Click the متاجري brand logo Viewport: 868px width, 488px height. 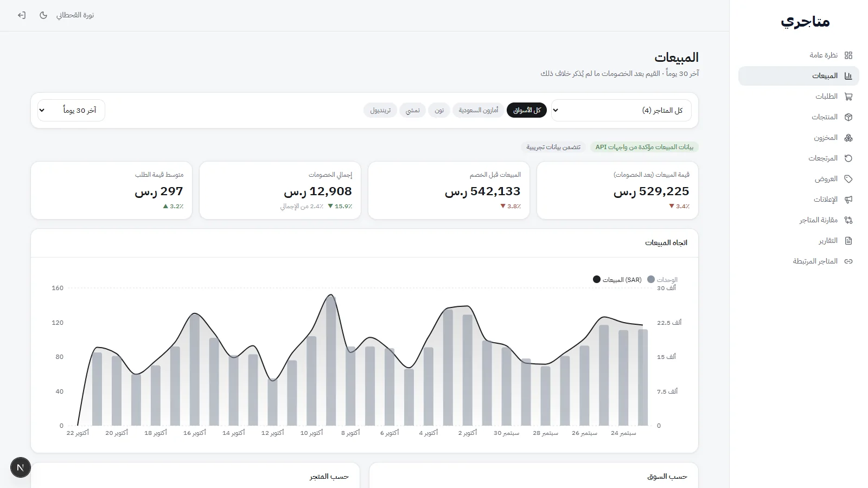pos(805,22)
